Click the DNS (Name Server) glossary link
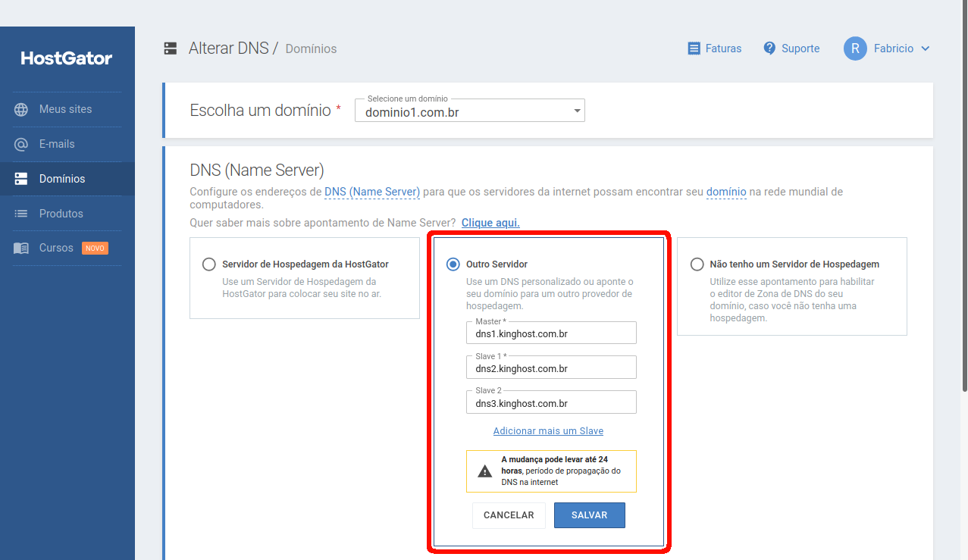 pos(372,192)
